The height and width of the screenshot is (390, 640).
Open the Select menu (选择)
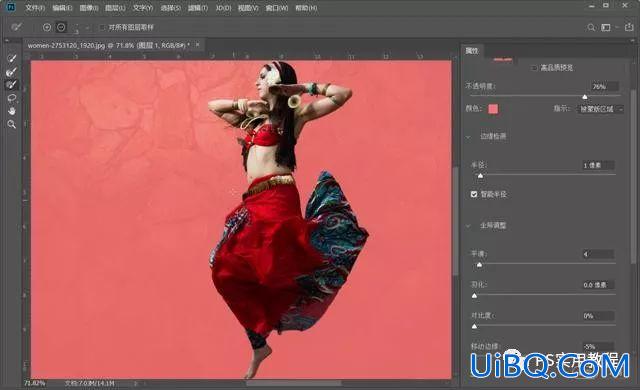point(171,8)
